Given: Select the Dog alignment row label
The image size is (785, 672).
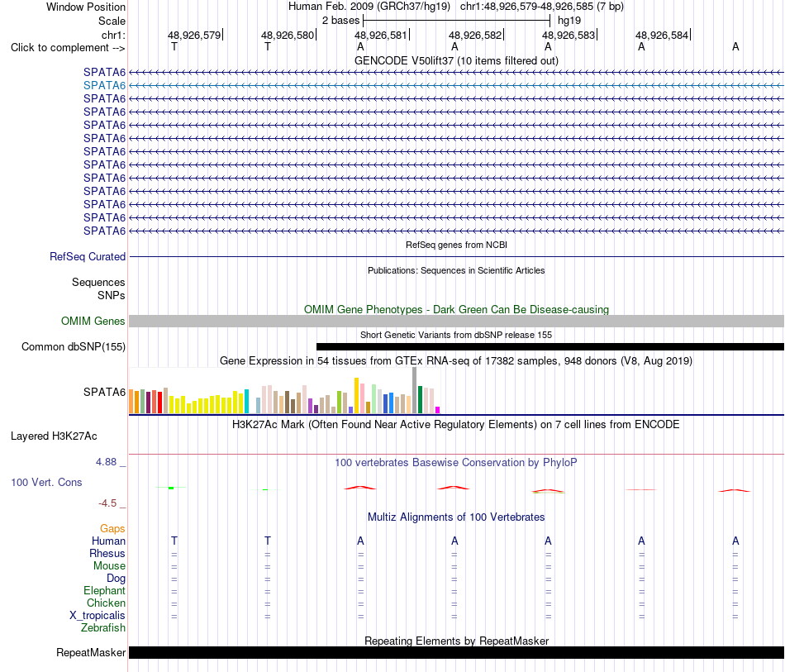Looking at the screenshot, I should [x=116, y=579].
